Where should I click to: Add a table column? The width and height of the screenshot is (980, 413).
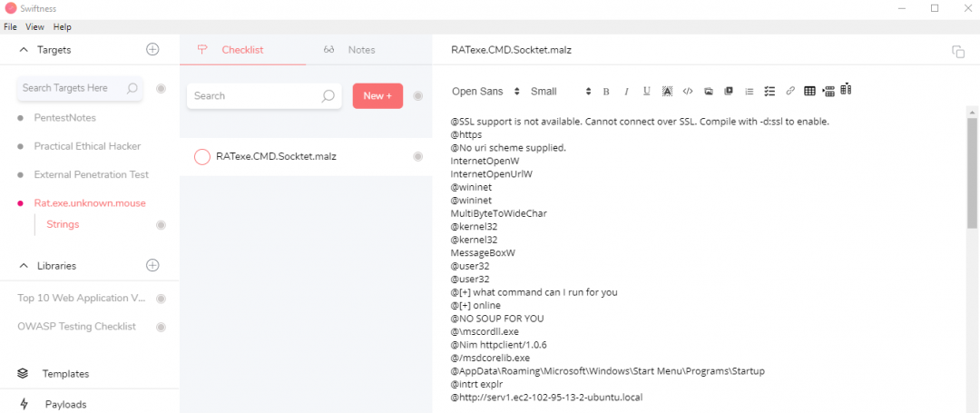pyautogui.click(x=847, y=89)
